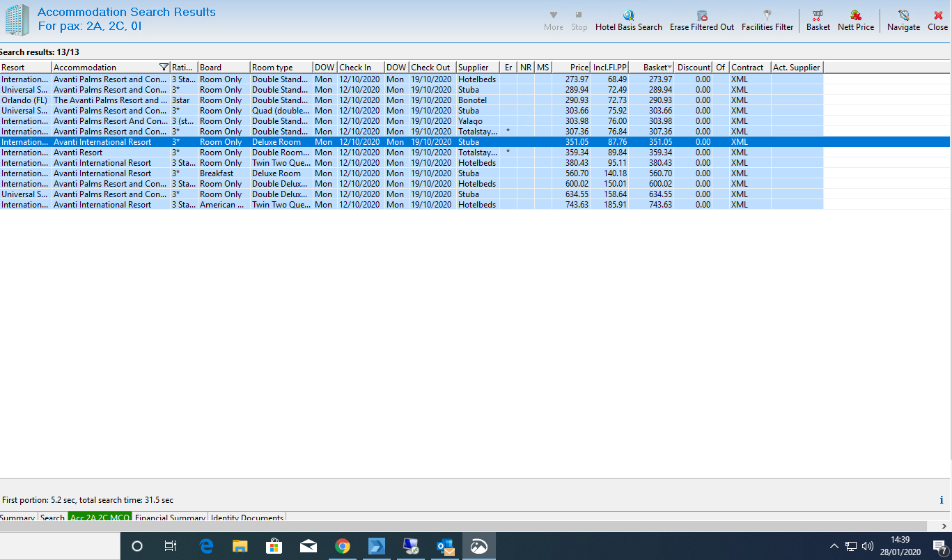Viewport: 952px width, 560px height.
Task: Open the Accommodation column filter funnel
Action: [x=164, y=68]
